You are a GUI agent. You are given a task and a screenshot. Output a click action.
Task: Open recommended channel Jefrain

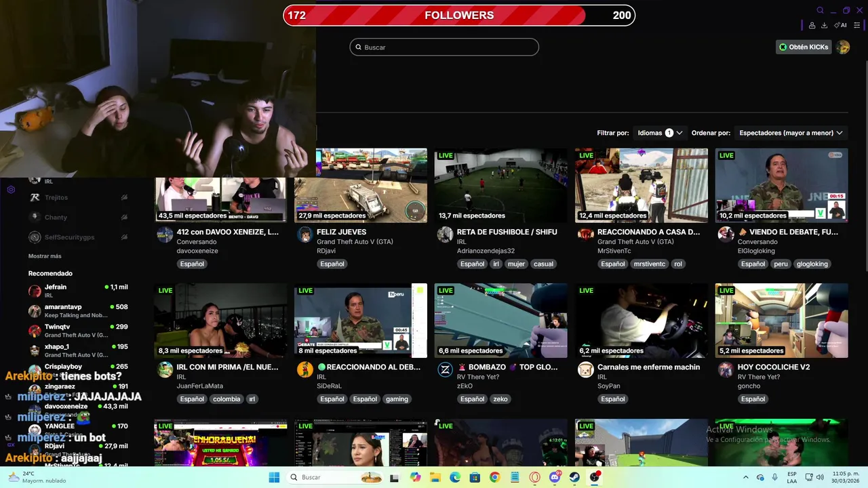78,291
